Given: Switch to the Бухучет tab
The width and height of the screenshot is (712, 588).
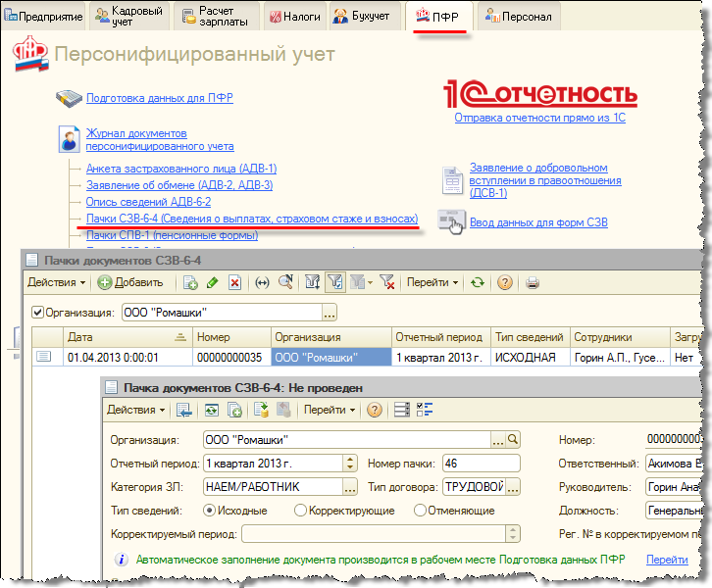Looking at the screenshot, I should [365, 17].
